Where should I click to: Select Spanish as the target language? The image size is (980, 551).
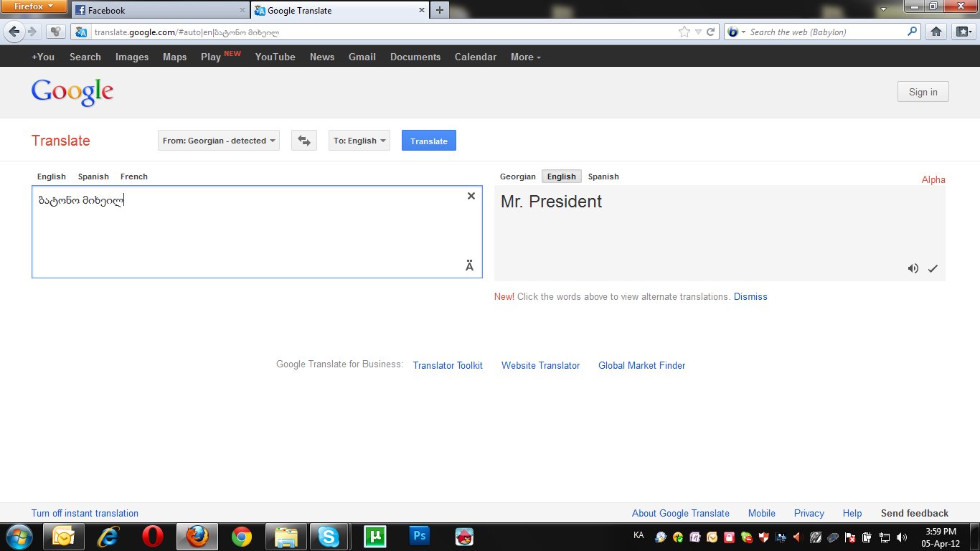coord(603,176)
